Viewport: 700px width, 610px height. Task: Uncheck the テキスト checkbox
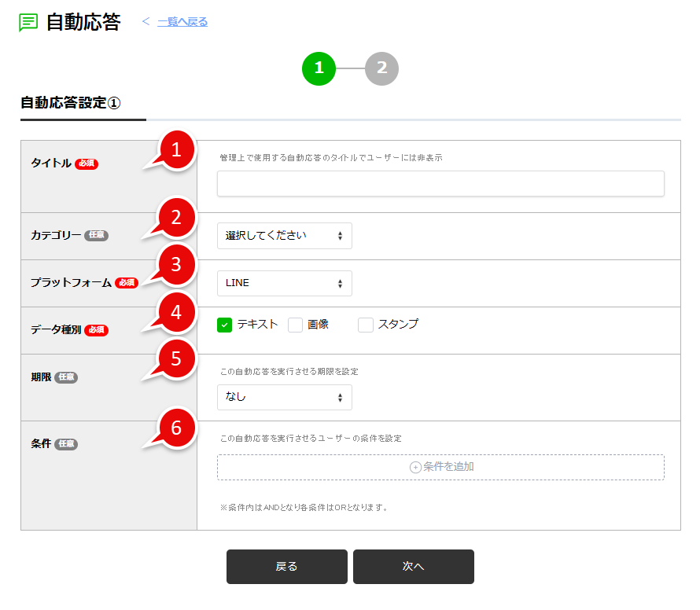pyautogui.click(x=224, y=323)
